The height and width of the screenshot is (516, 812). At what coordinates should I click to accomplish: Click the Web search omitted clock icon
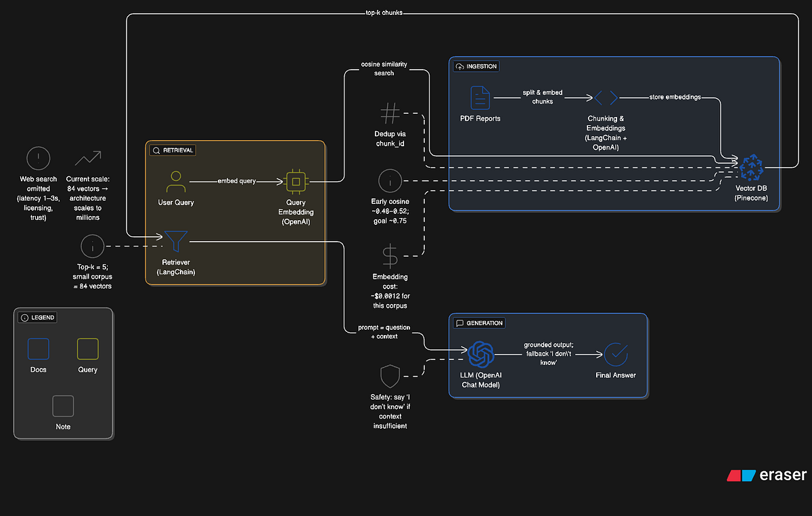(x=39, y=159)
